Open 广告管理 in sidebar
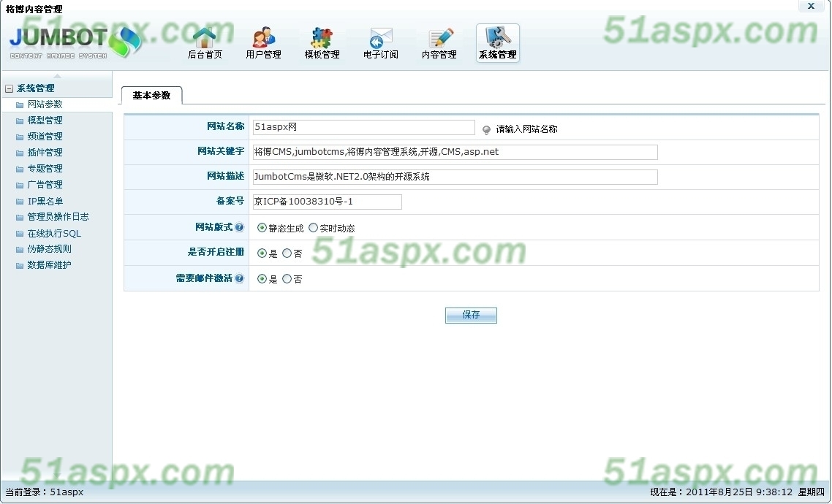This screenshot has height=504, width=832. 45,184
